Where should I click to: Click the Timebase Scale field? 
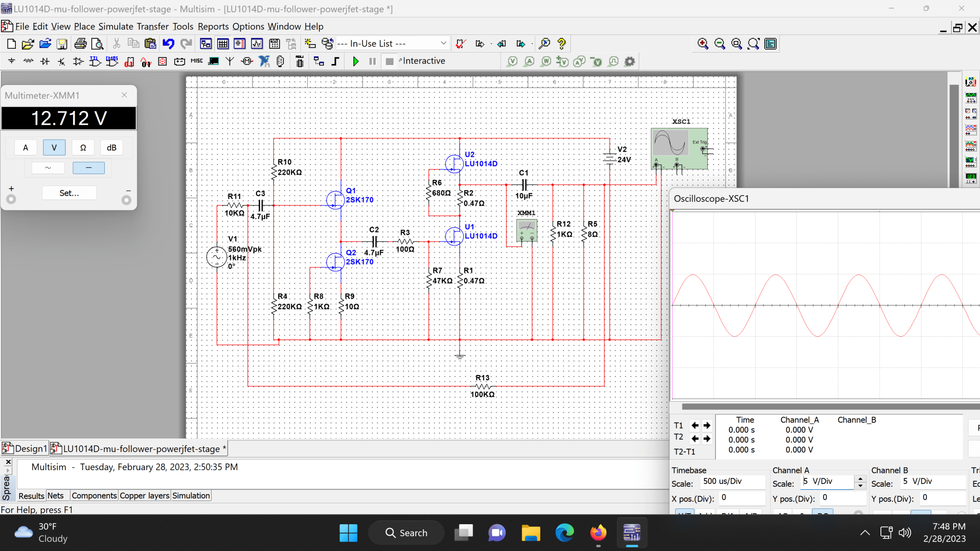point(733,482)
